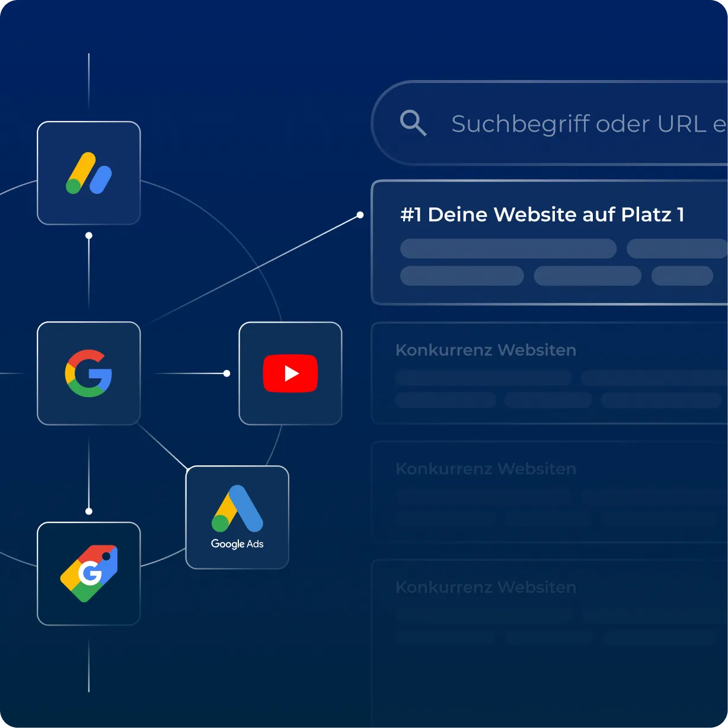This screenshot has height=728, width=728.
Task: Open the YouTube icon tile
Action: pos(290,373)
